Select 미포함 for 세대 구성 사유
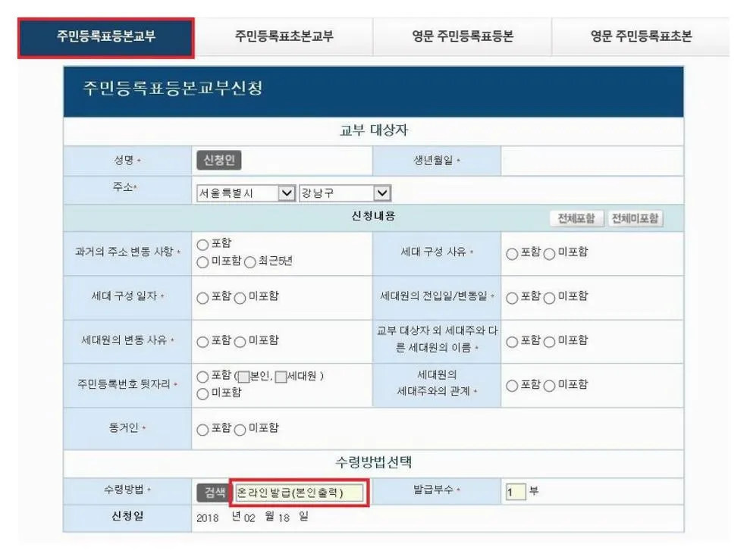Image resolution: width=747 pixels, height=560 pixels. 549,254
